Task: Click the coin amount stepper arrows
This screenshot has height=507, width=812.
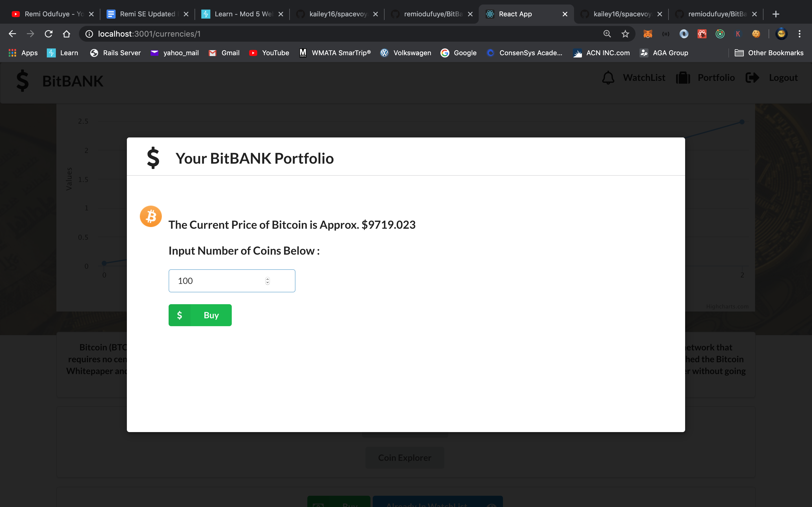Action: click(267, 281)
